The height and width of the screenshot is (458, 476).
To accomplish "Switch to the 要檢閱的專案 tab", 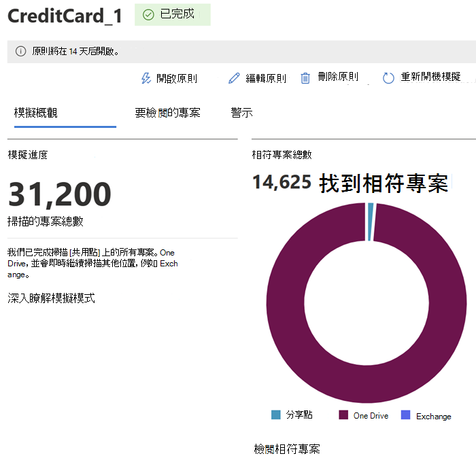I will click(x=167, y=113).
